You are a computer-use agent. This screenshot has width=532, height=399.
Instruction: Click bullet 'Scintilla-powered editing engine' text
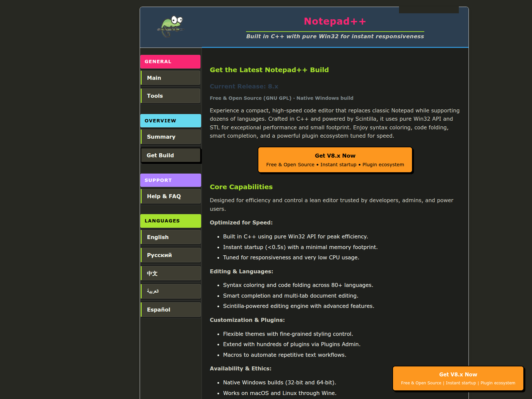click(299, 306)
